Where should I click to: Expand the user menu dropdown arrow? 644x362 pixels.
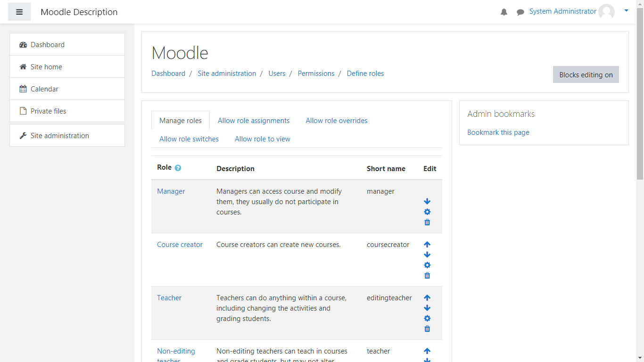pos(626,10)
